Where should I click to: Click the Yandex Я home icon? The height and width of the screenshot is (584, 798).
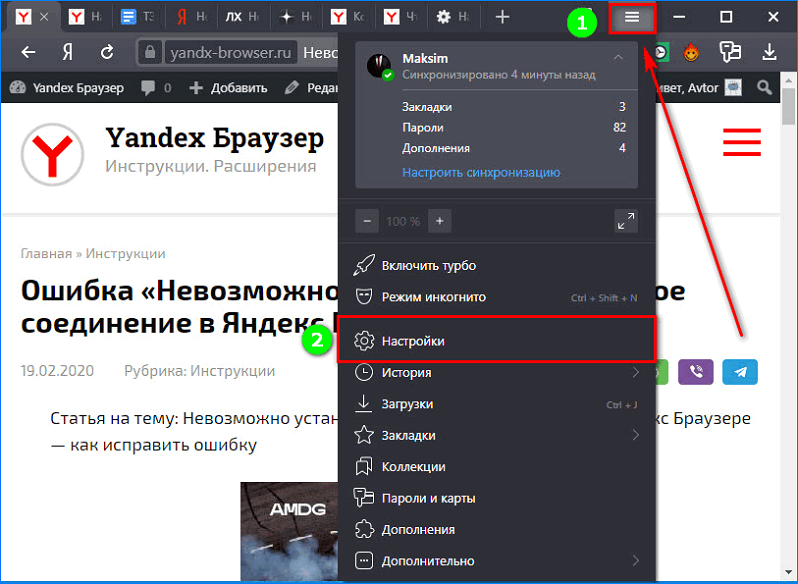click(68, 52)
